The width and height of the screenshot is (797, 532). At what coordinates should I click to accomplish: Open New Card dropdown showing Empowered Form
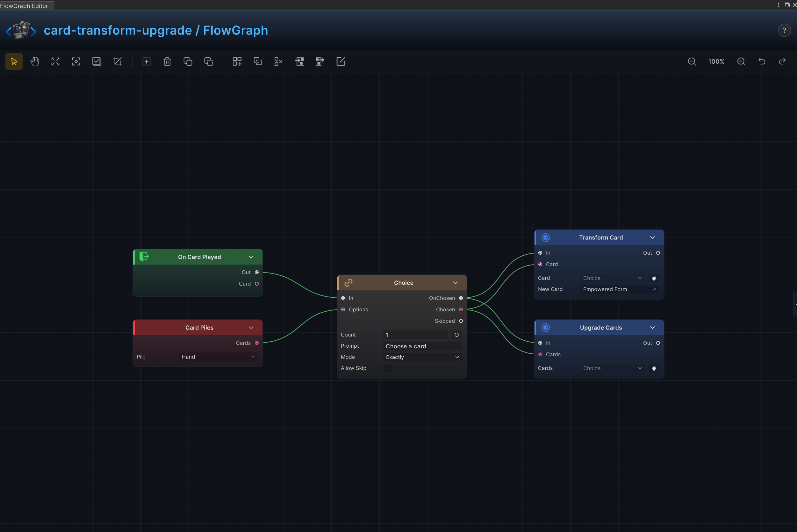click(620, 289)
